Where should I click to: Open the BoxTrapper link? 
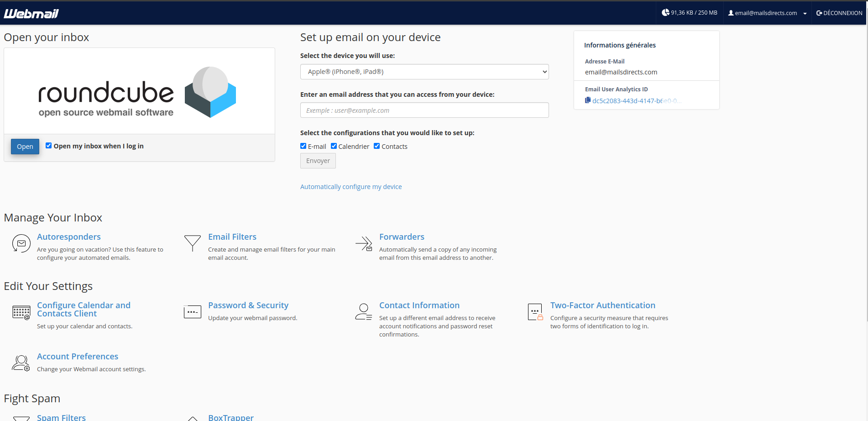point(231,417)
